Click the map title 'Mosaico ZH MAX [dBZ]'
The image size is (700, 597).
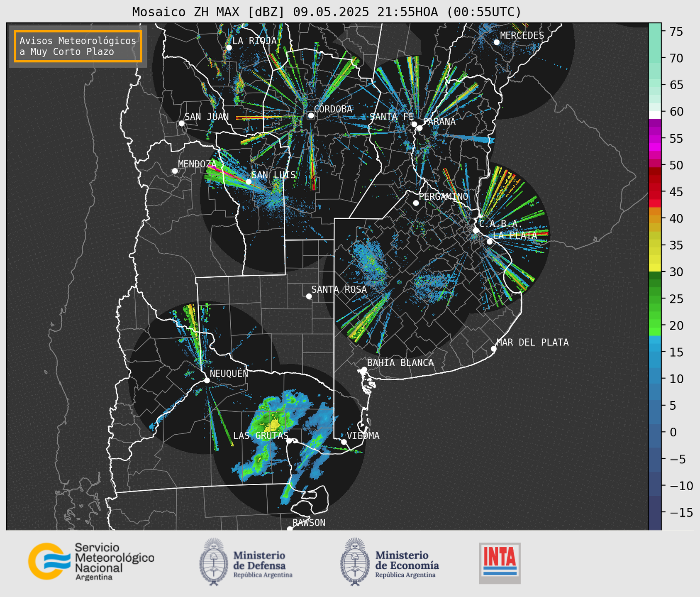209,12
